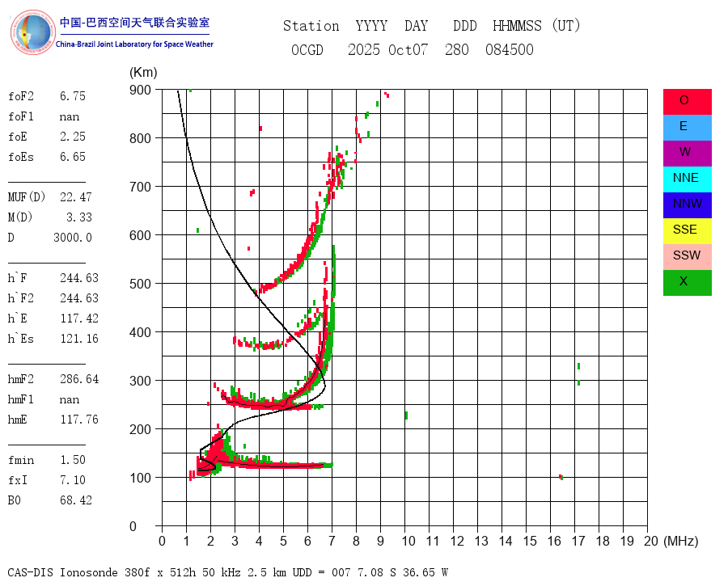Click the B0 value 68.42
Image resolution: width=728 pixels, height=582 pixels.
76,500
